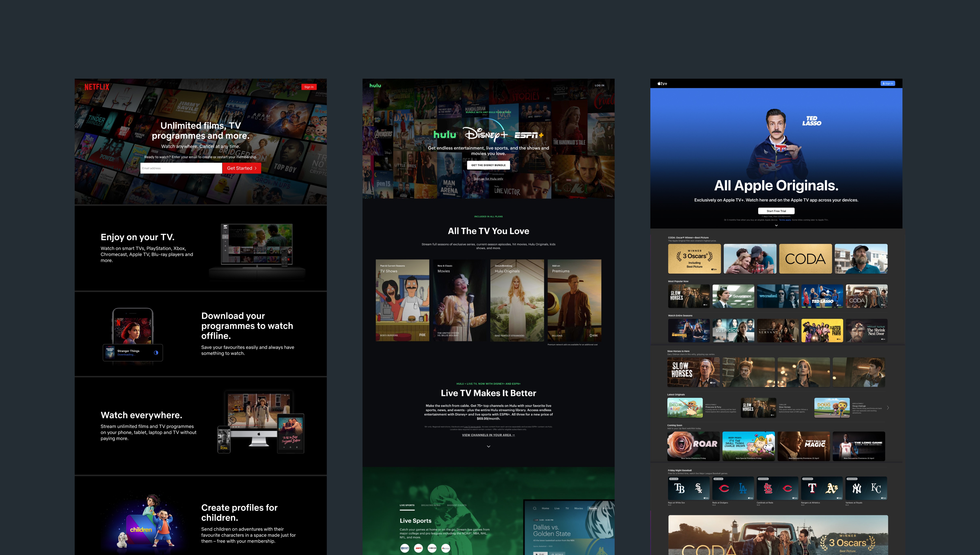980x555 pixels.
Task: Click the Netflix logo
Action: (x=96, y=87)
